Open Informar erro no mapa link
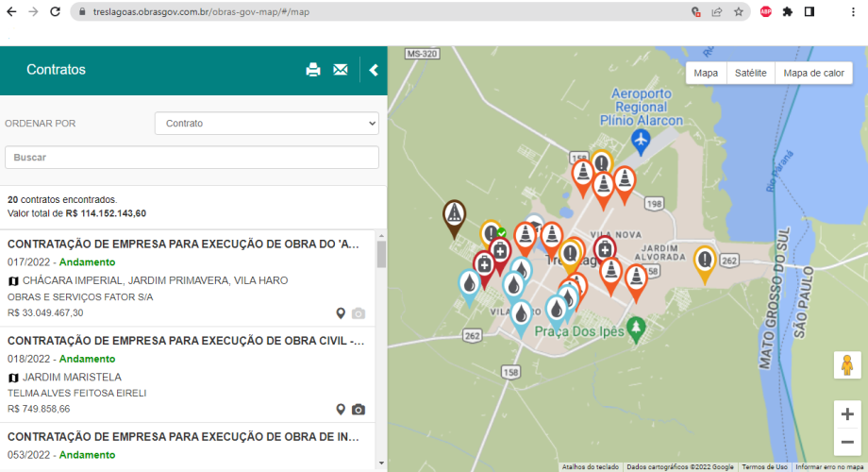868x472 pixels. click(x=829, y=467)
